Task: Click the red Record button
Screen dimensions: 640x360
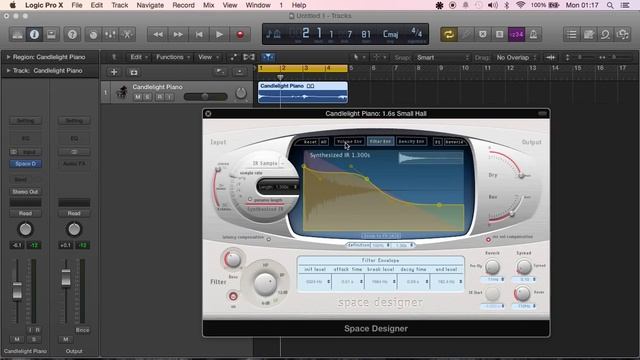Action: [240, 35]
